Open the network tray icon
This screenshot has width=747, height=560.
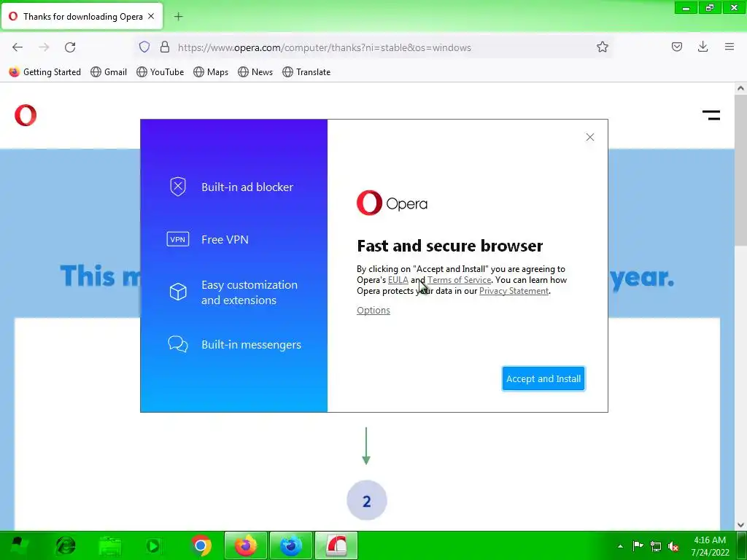point(656,546)
